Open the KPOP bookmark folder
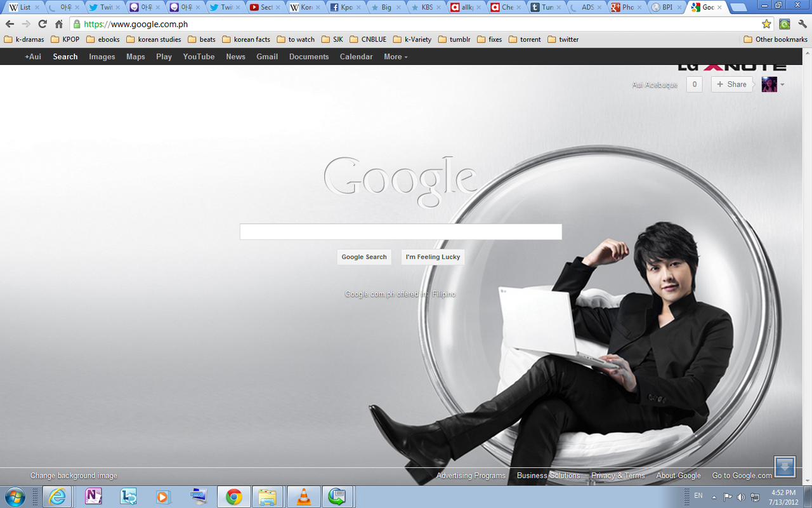 [x=65, y=39]
